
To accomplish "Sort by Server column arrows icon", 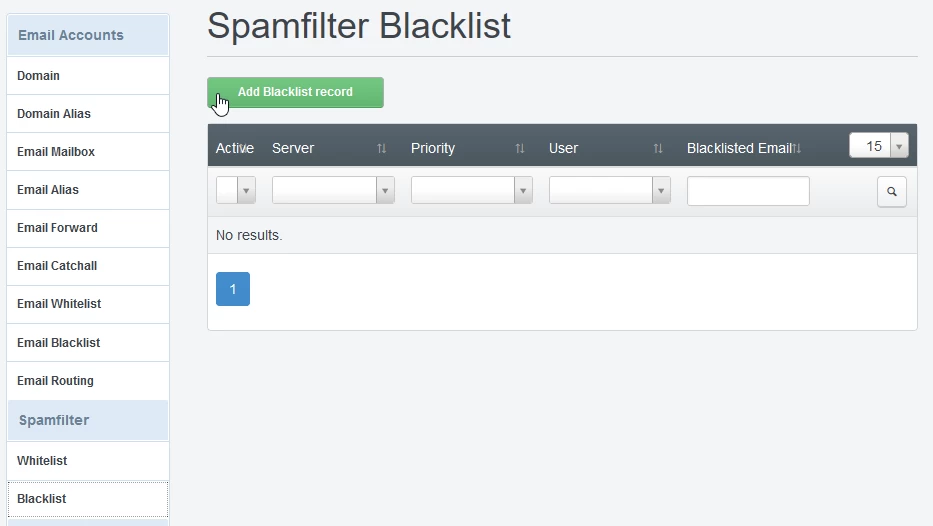I will coord(381,148).
